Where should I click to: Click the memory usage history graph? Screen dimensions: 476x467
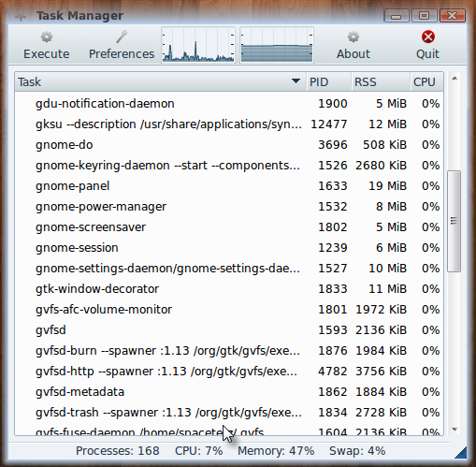coord(277,45)
